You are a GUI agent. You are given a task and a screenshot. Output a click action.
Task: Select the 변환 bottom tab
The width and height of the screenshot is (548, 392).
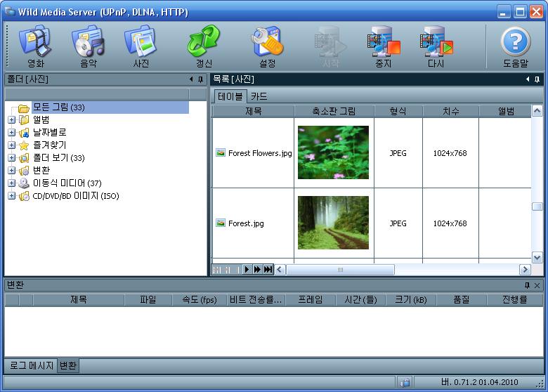[x=68, y=365]
